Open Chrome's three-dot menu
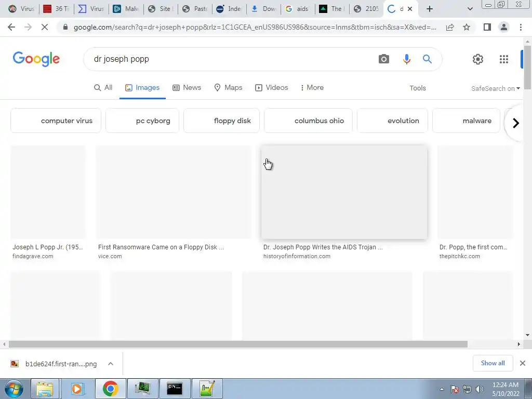Image resolution: width=532 pixels, height=399 pixels. coord(521,27)
